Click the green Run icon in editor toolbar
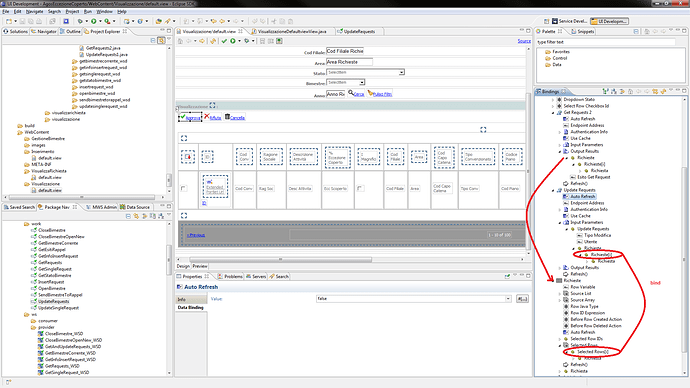Viewport: 690px width, 388px height. [x=233, y=41]
